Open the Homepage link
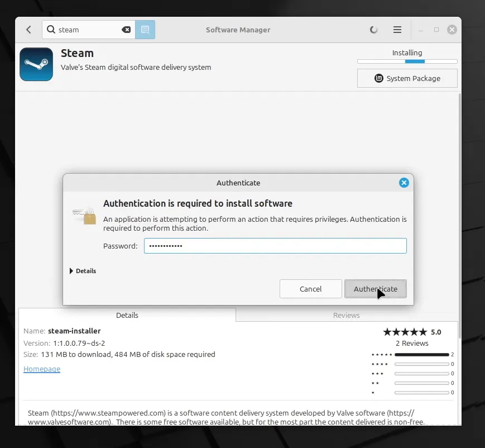485x448 pixels. (42, 369)
